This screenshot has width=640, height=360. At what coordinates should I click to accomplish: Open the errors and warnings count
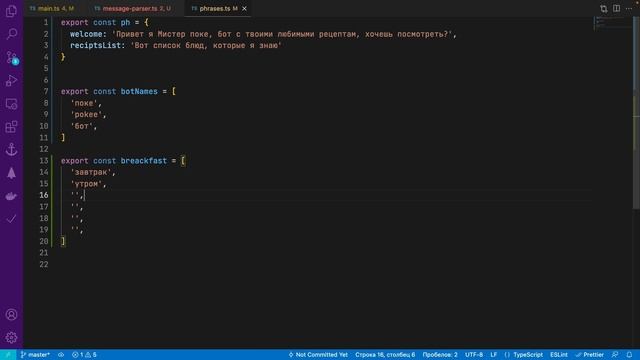point(84,355)
